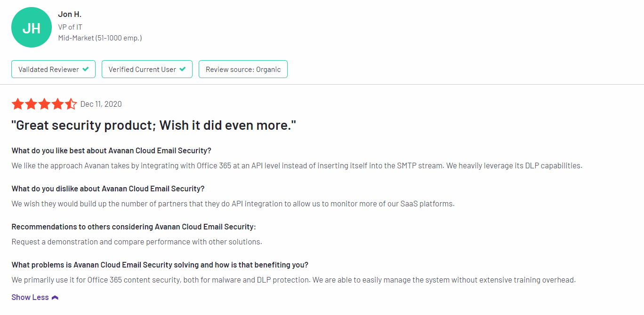The width and height of the screenshot is (644, 315).
Task: Expand the Validated Reviewer details
Action: point(53,69)
